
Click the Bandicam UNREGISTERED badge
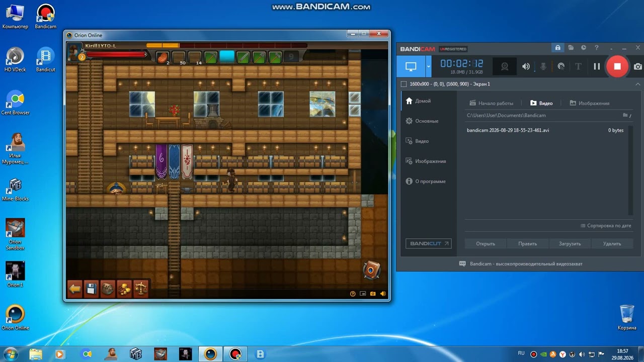453,49
